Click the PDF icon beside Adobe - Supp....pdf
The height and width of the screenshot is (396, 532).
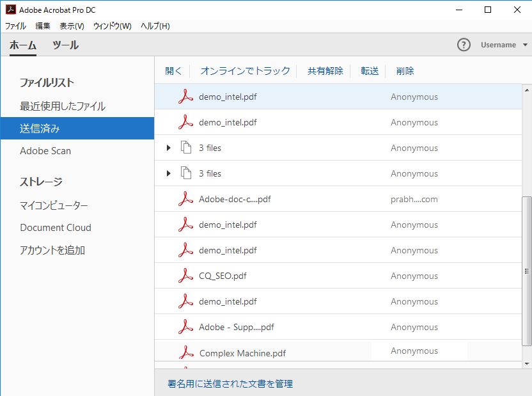tap(186, 326)
